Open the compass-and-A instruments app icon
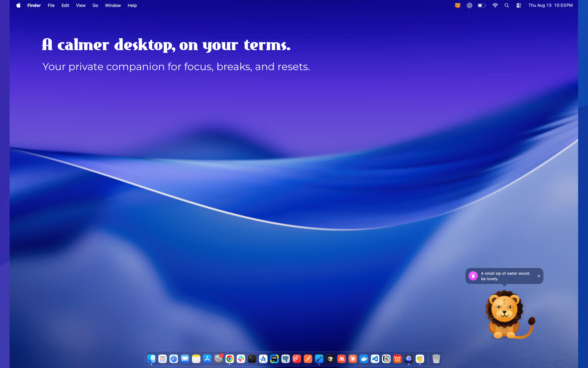Image resolution: width=588 pixels, height=368 pixels. pos(263,359)
